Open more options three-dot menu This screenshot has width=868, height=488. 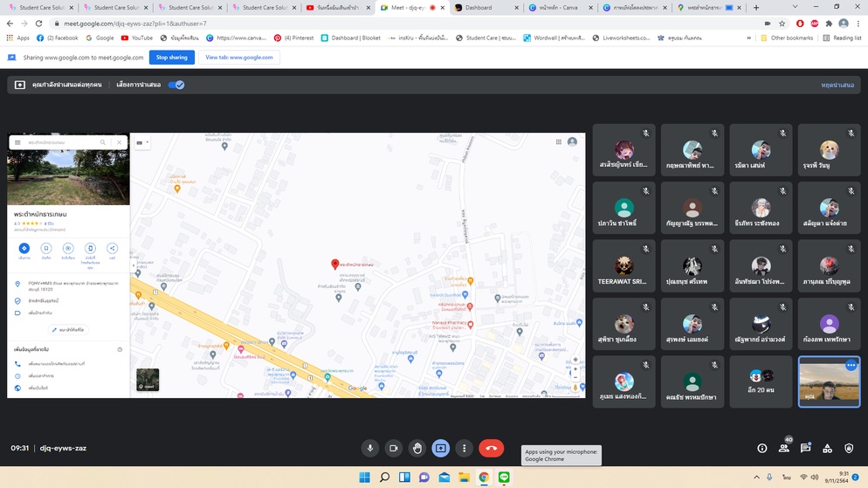click(464, 448)
